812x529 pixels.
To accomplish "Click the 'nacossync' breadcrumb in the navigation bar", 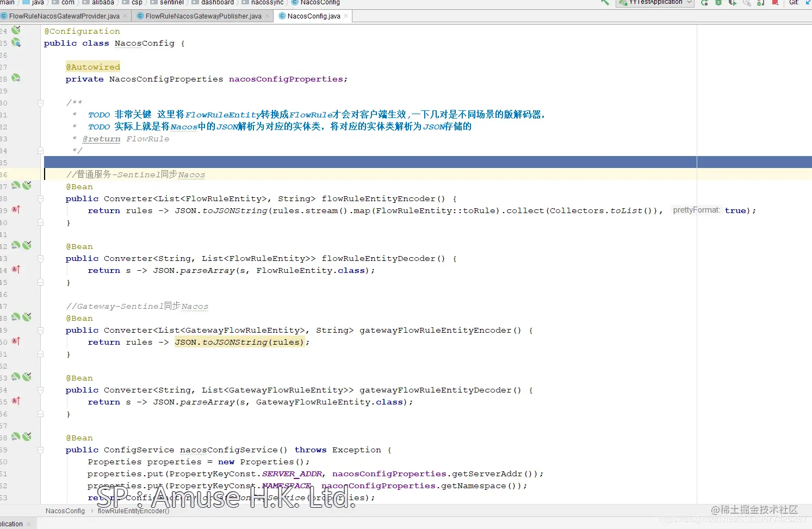I will (267, 2).
